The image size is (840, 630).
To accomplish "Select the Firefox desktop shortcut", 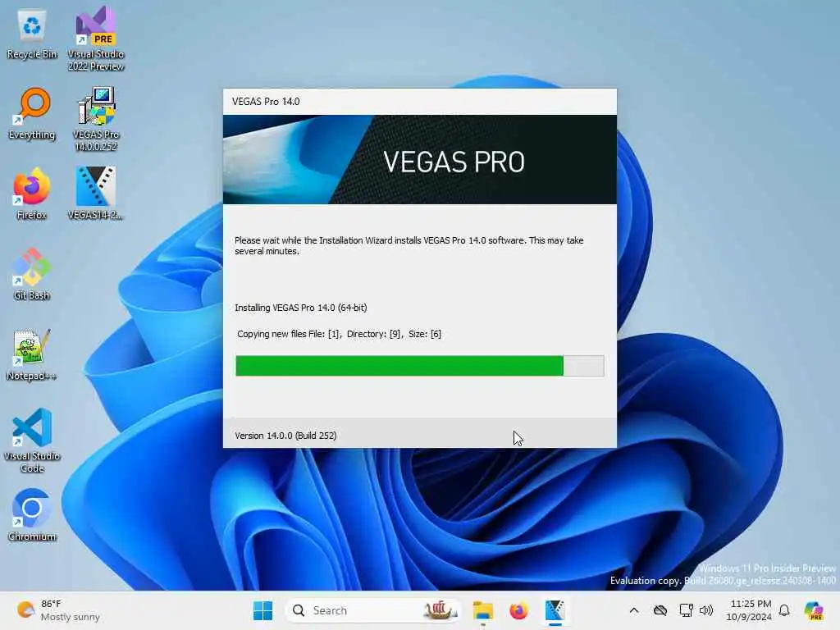I will click(32, 194).
